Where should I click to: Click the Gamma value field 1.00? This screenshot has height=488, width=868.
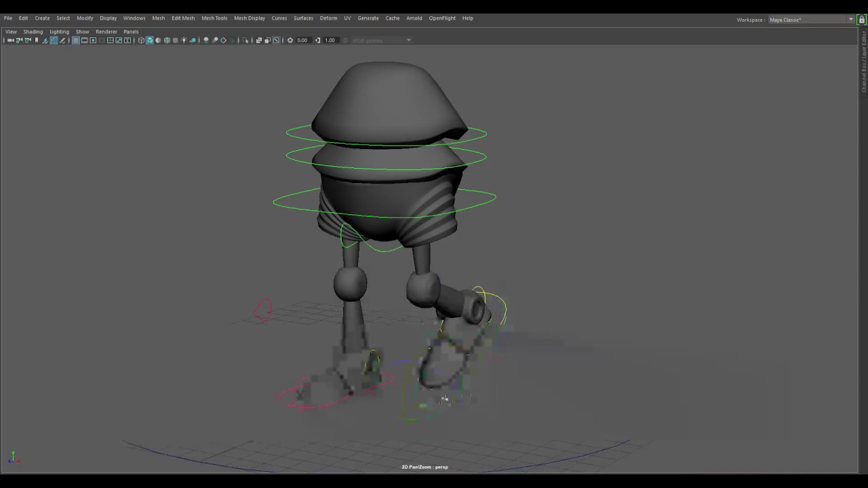(330, 40)
